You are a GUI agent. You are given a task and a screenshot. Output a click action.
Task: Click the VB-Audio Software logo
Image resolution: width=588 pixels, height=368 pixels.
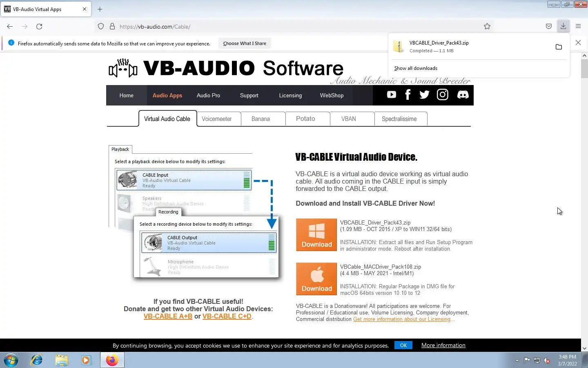[x=226, y=68]
